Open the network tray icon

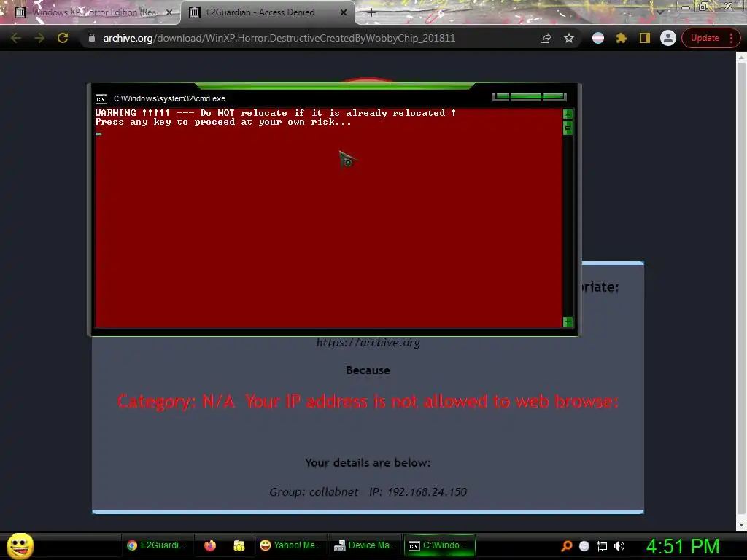click(x=602, y=546)
